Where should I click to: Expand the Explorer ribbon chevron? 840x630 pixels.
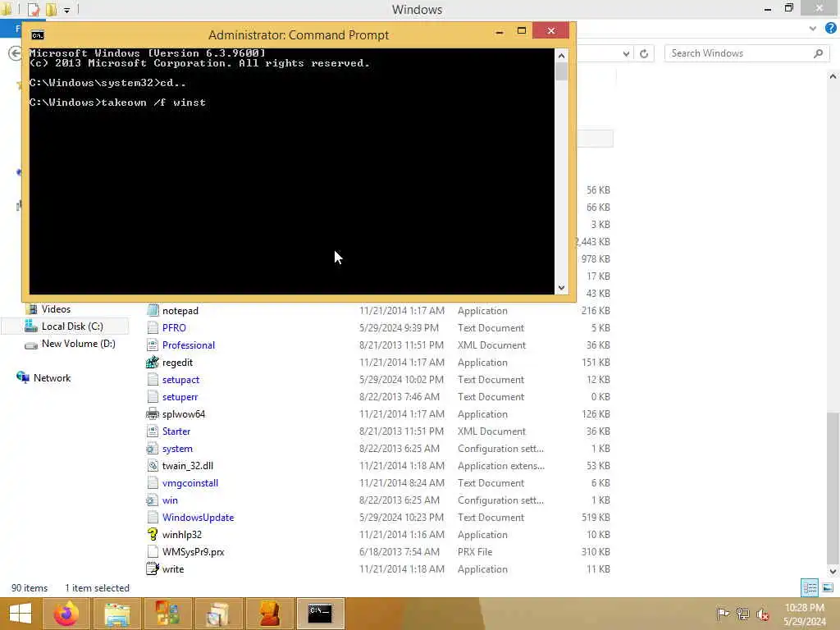[x=813, y=29]
